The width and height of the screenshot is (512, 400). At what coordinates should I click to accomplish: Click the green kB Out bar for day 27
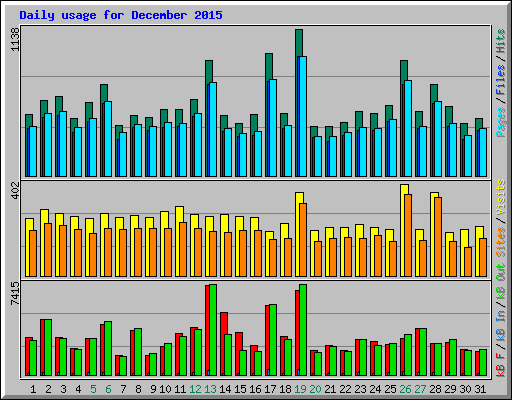[423, 352]
